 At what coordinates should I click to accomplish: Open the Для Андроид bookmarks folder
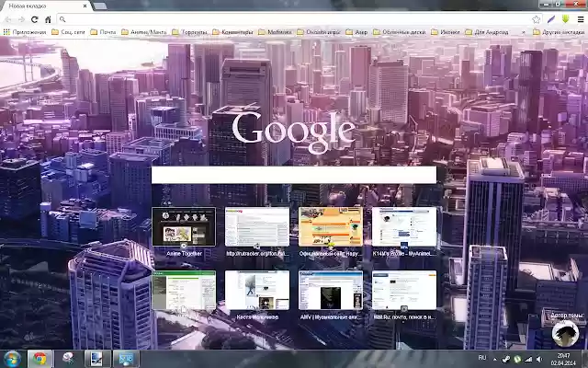coord(487,32)
